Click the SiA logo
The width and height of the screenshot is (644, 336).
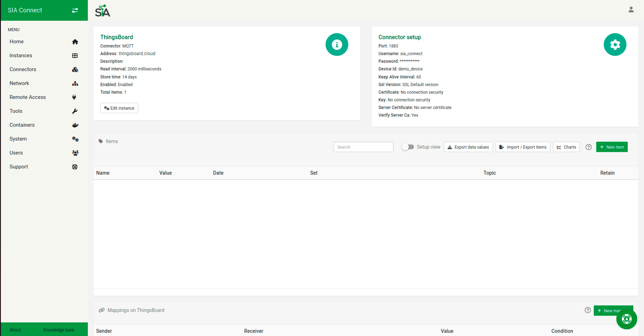103,11
